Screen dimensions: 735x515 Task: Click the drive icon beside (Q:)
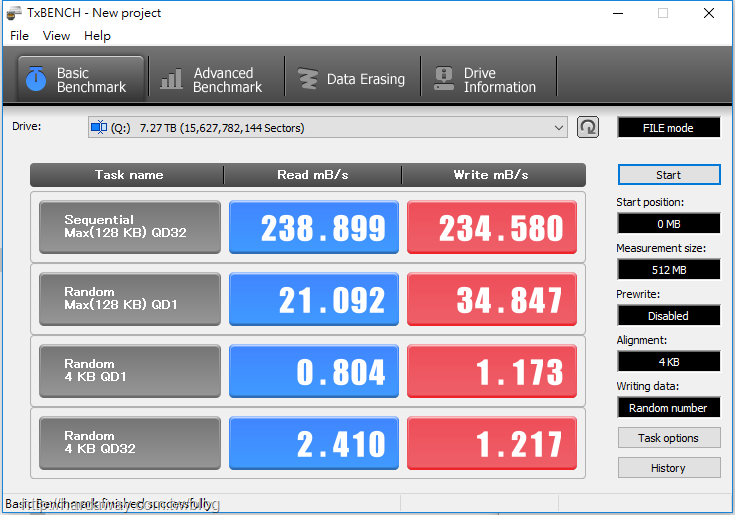[99, 127]
